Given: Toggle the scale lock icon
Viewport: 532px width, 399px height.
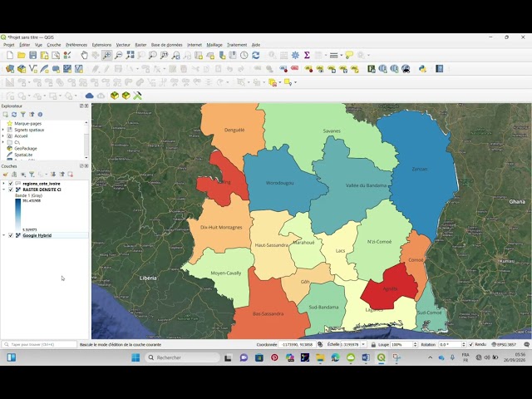Looking at the screenshot, I should (x=373, y=344).
